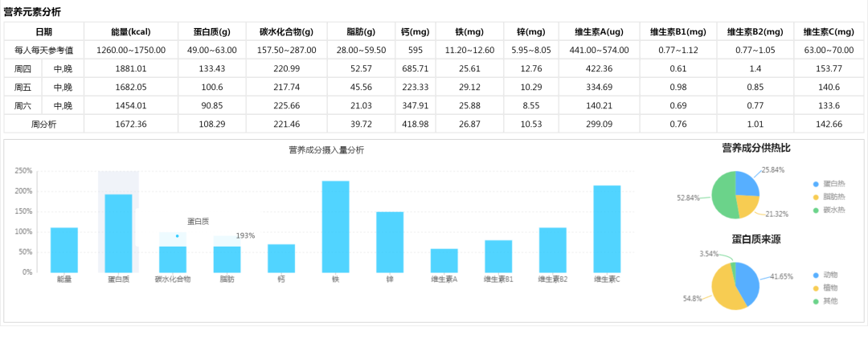Viewport: 868px width, 339px height.
Task: Click the 维生素C(mg) column header
Action: point(829,31)
